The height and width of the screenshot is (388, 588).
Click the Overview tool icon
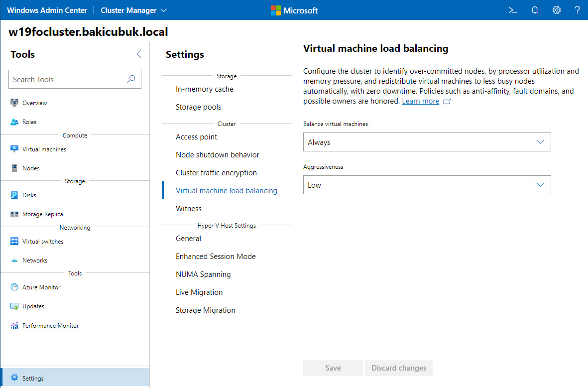14,103
